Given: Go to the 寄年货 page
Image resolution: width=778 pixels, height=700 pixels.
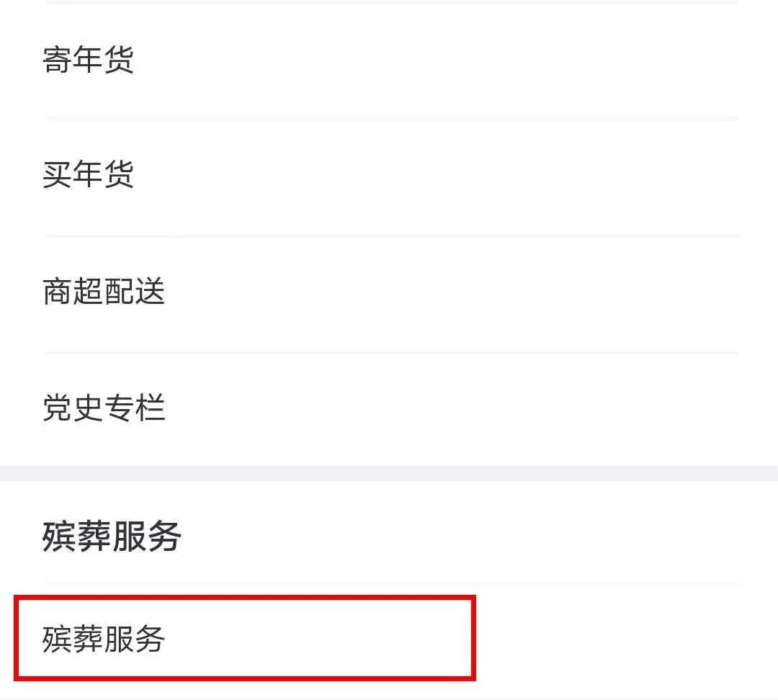Looking at the screenshot, I should click(x=89, y=59).
